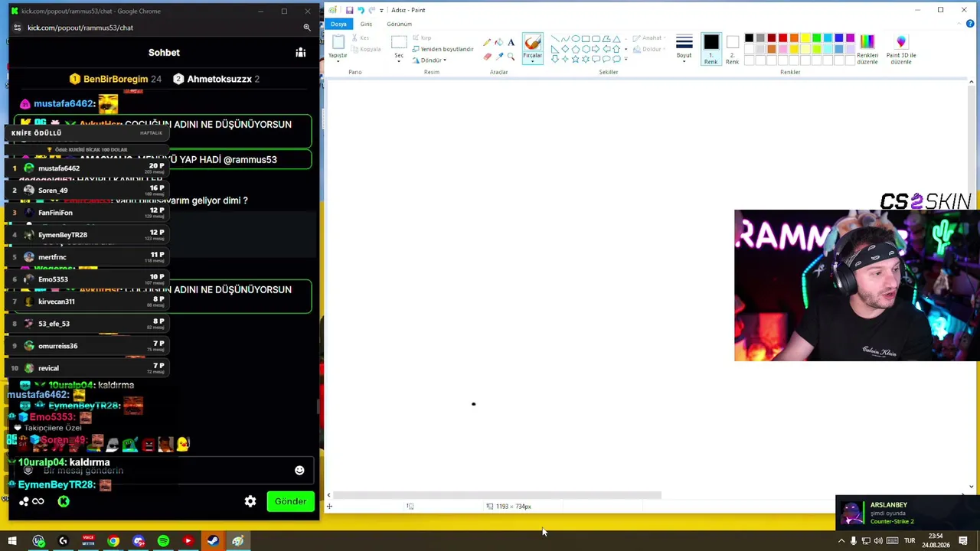Open the Boyut line size dropdown
The width and height of the screenshot is (980, 551).
684,48
